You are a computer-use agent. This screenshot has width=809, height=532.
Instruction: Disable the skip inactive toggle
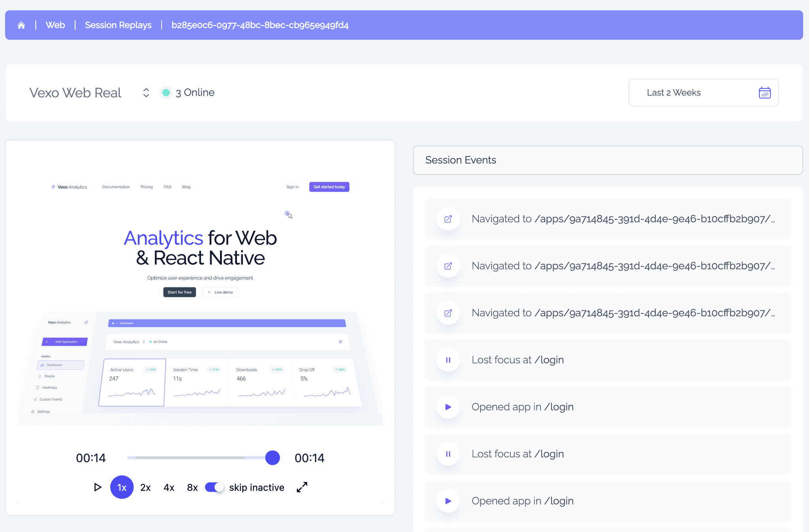pyautogui.click(x=214, y=487)
